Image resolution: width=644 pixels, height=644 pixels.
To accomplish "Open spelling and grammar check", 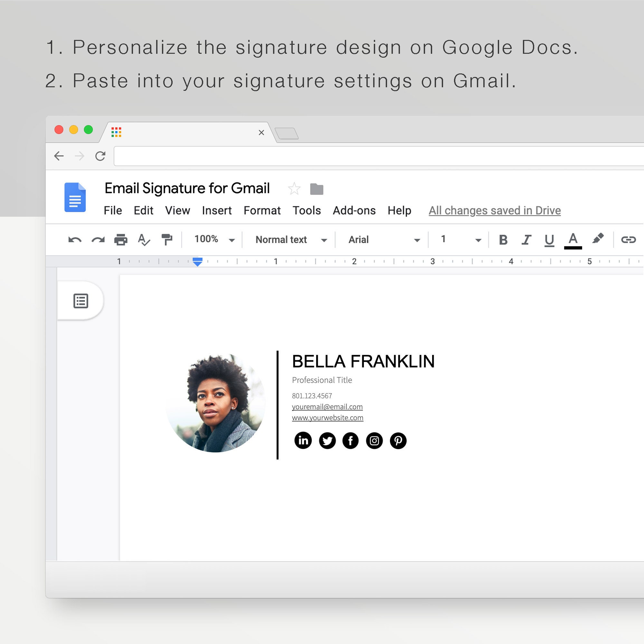I will [144, 239].
